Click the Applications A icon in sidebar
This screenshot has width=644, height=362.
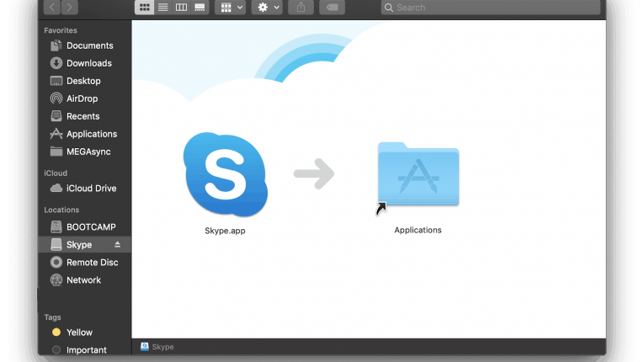tap(56, 134)
